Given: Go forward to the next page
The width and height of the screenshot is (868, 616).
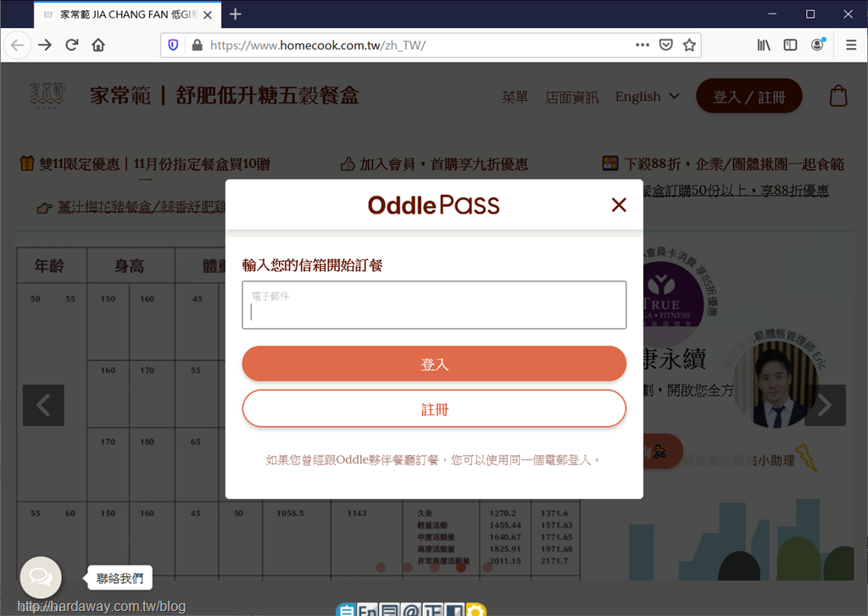Looking at the screenshot, I should point(45,45).
